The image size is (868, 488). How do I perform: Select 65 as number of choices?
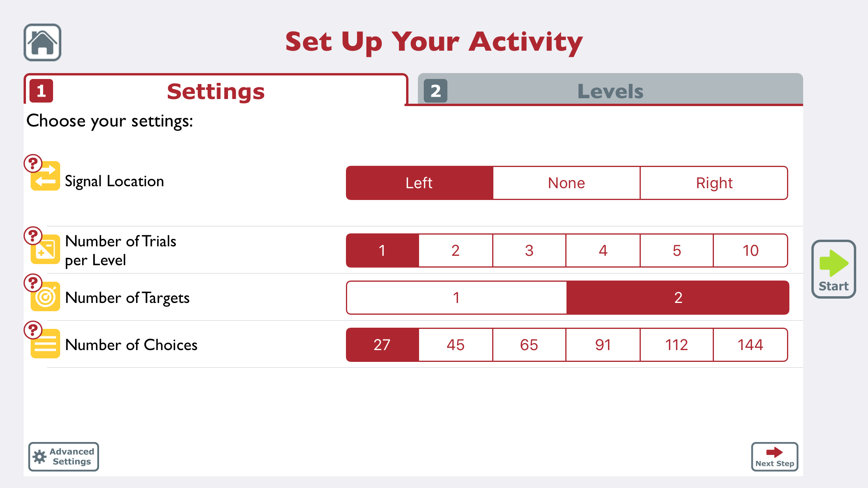tap(529, 345)
